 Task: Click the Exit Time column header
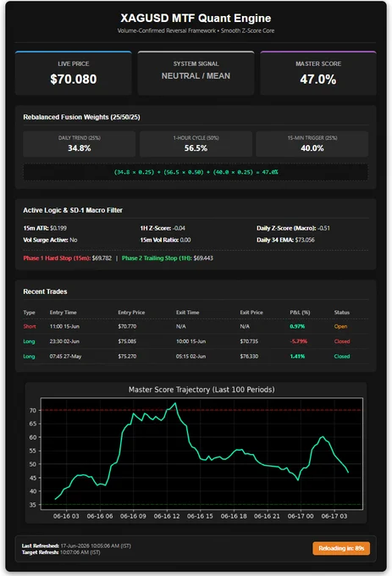pos(188,313)
